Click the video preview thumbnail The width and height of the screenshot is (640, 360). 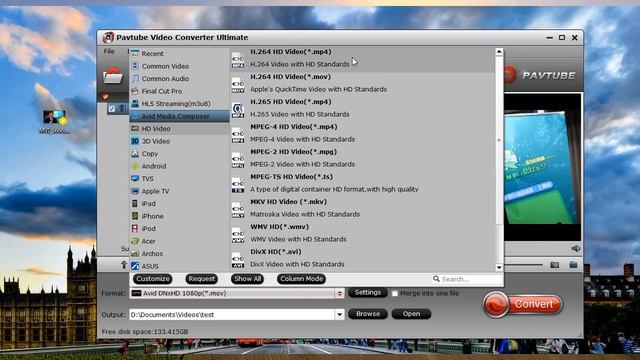pyautogui.click(x=542, y=167)
